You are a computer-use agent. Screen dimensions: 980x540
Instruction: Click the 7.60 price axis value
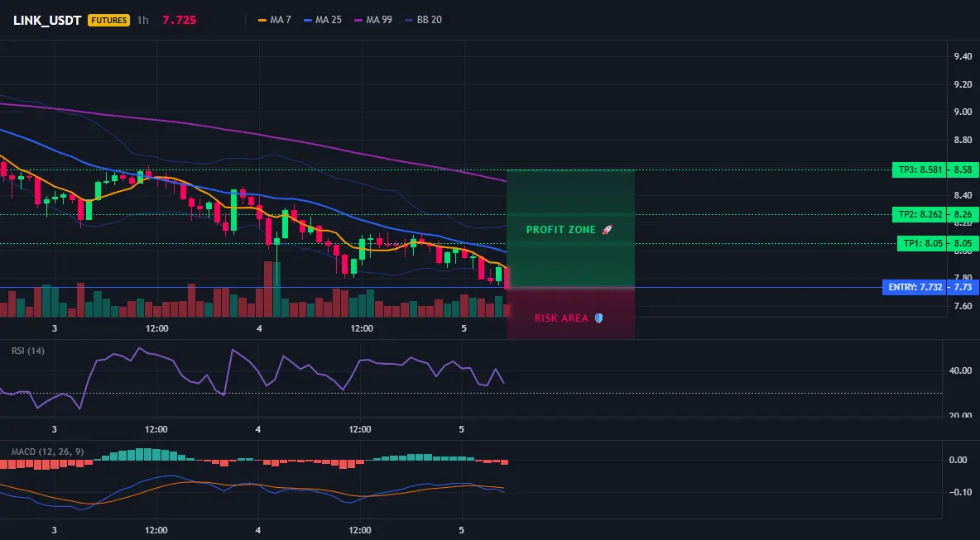[x=963, y=306]
